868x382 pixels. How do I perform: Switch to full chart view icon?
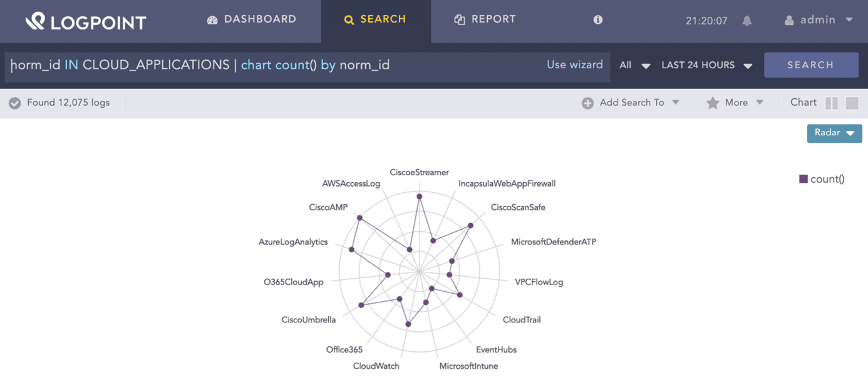click(x=852, y=103)
